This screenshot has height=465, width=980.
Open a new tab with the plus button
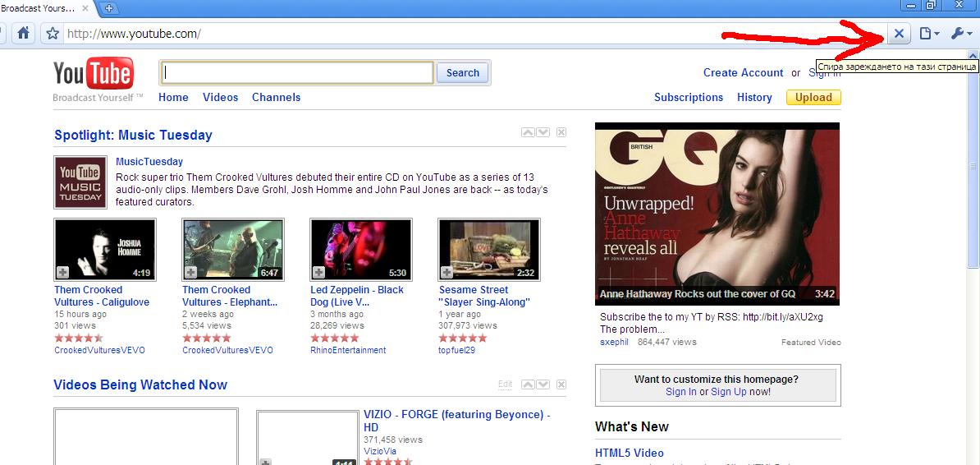click(x=108, y=8)
